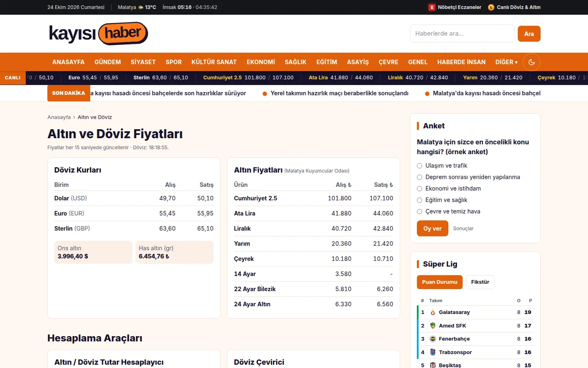Open the SPOR navigation item
Image resolution: width=588 pixels, height=368 pixels.
pyautogui.click(x=174, y=62)
